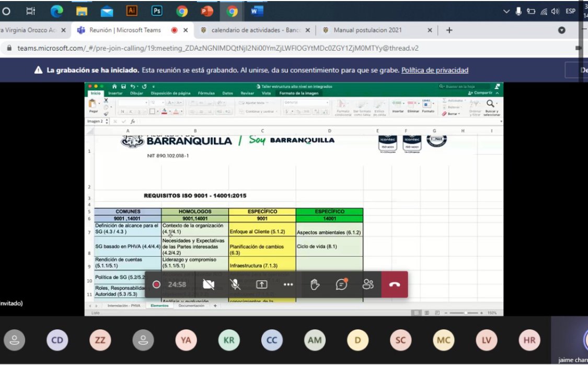Image resolution: width=588 pixels, height=366 pixels.
Task: Click the red recording indicator icon
Action: coord(156,284)
